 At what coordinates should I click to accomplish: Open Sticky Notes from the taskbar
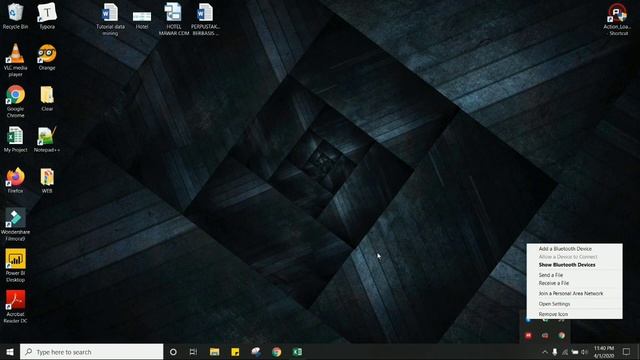235,352
